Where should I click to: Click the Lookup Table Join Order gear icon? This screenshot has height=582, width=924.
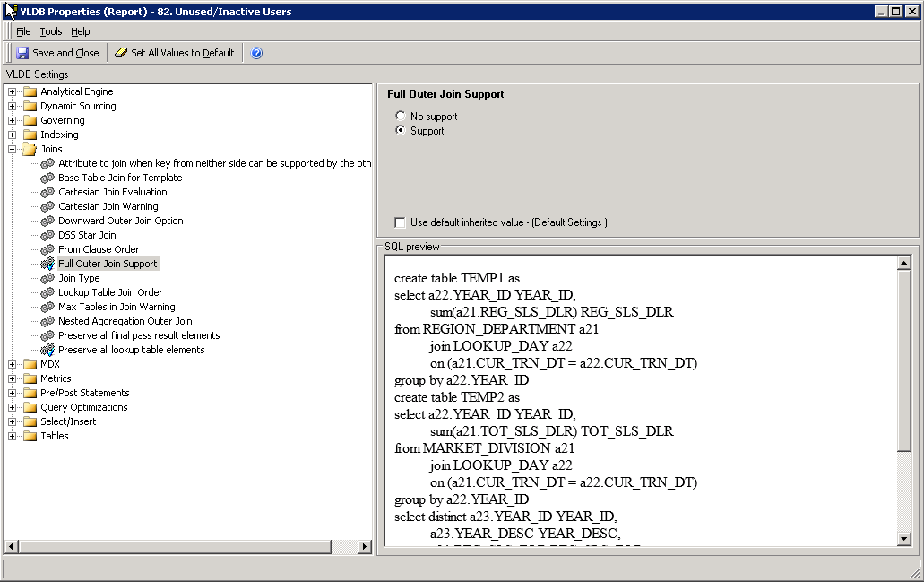(47, 292)
